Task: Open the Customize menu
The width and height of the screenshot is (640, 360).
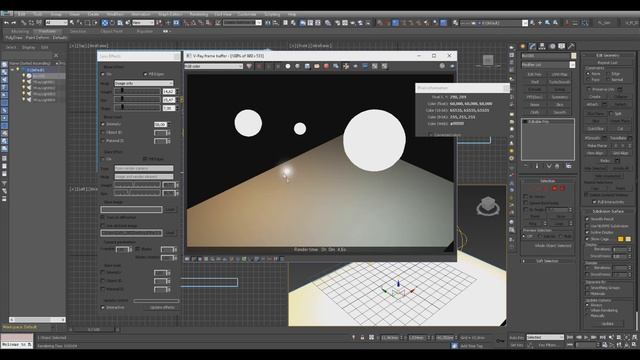Action: click(x=247, y=14)
